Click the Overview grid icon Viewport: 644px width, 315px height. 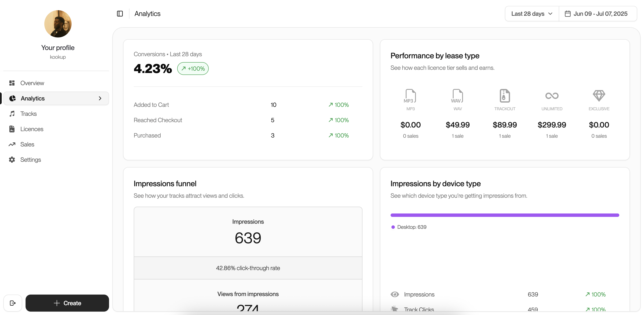pos(12,83)
